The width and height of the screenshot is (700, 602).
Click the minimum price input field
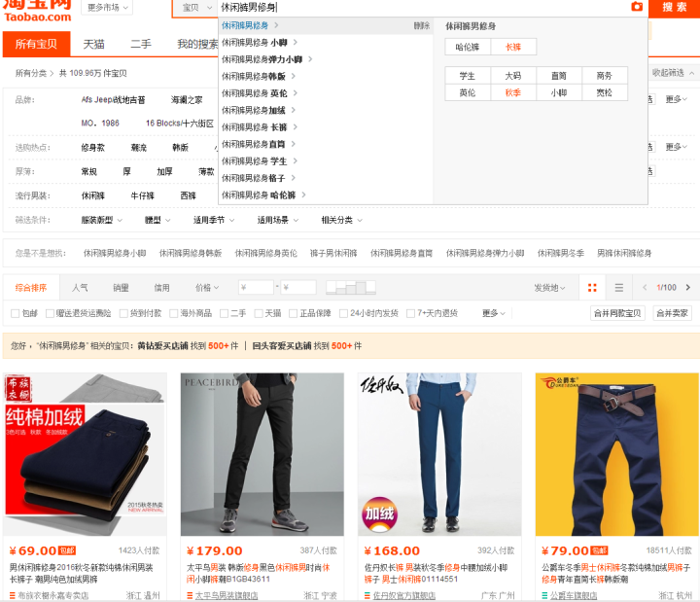click(x=257, y=287)
